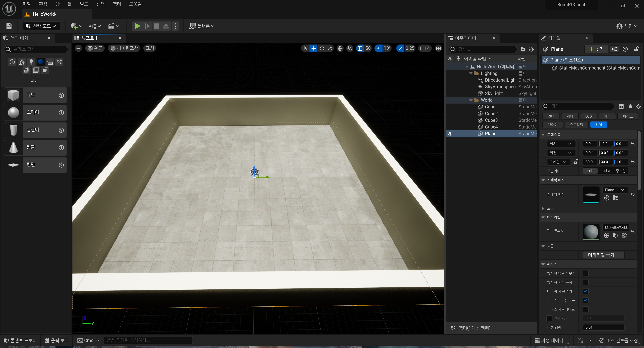Select the rotate transform tool in viewport
644x348 pixels.
tap(322, 48)
